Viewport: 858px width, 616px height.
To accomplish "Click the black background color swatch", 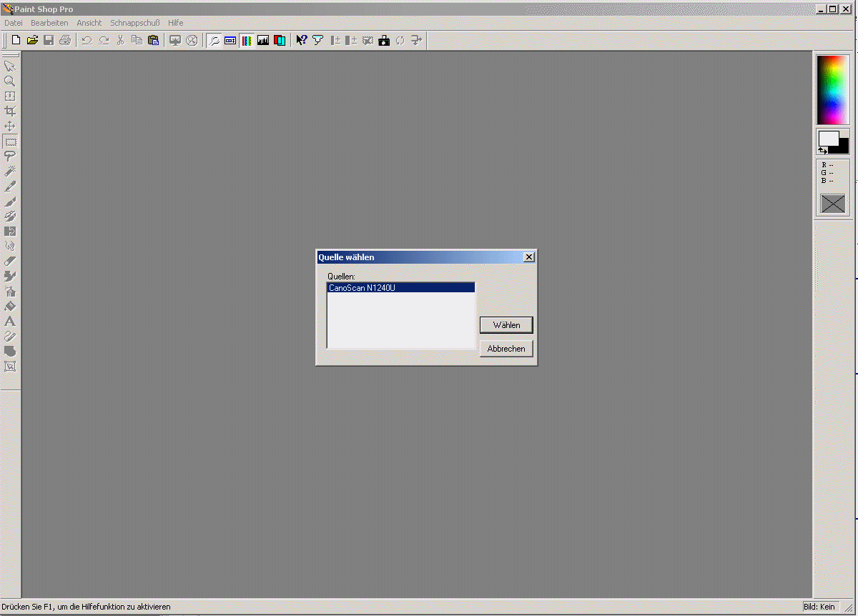I will (843, 146).
